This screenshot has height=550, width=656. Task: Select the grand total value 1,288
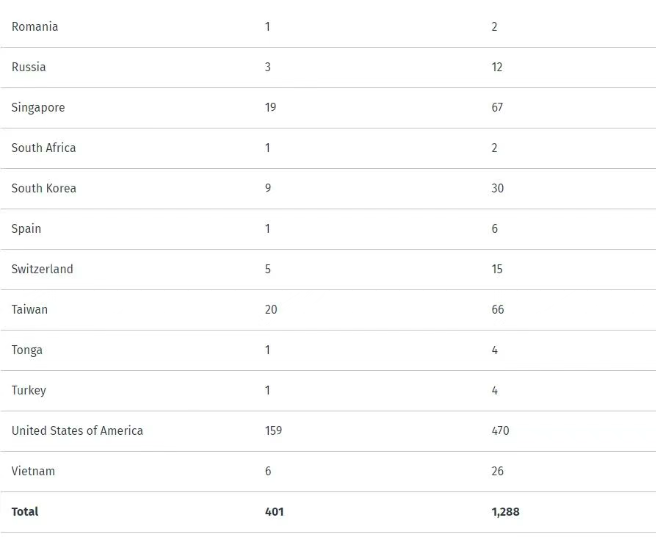(505, 512)
